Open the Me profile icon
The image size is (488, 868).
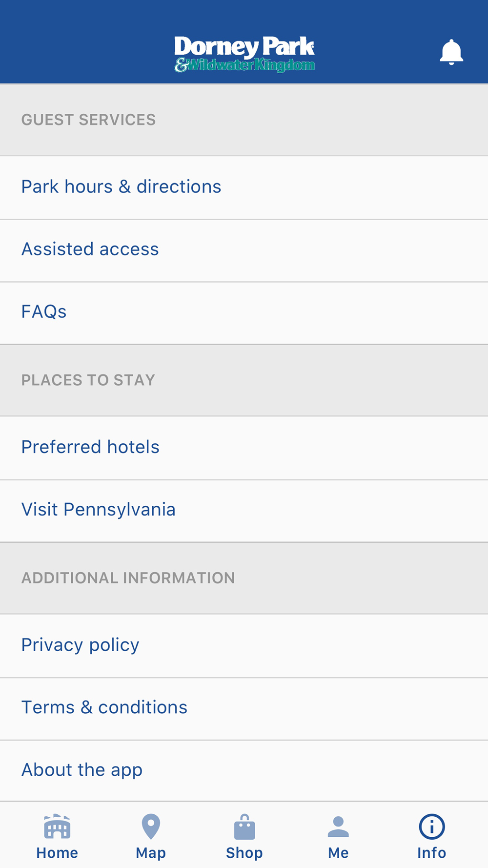(338, 827)
